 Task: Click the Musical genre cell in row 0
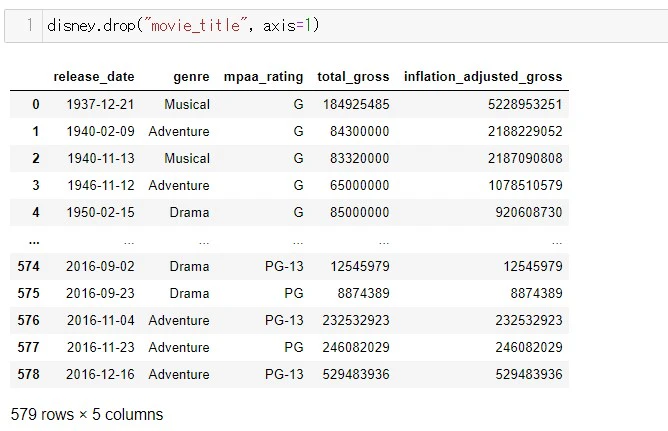click(x=187, y=104)
